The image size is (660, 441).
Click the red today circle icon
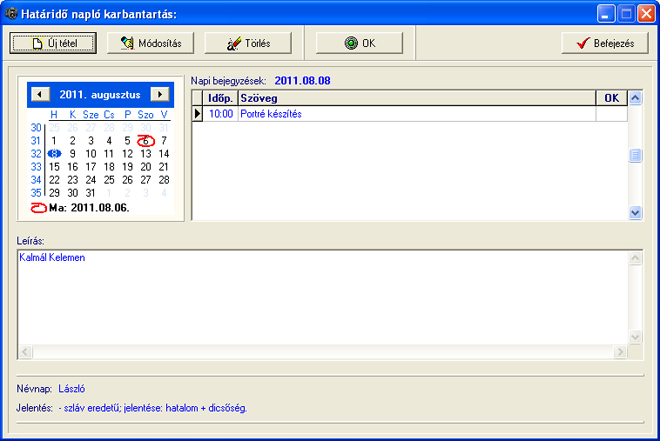[x=38, y=207]
